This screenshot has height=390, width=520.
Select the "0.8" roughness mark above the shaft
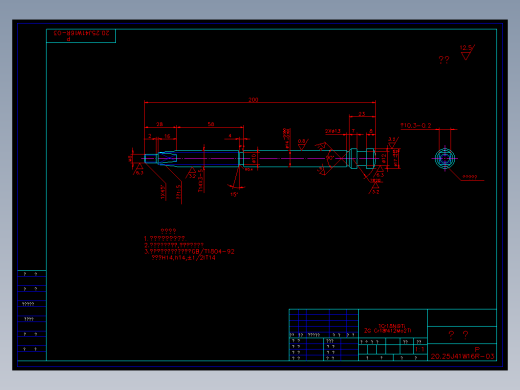302,144
